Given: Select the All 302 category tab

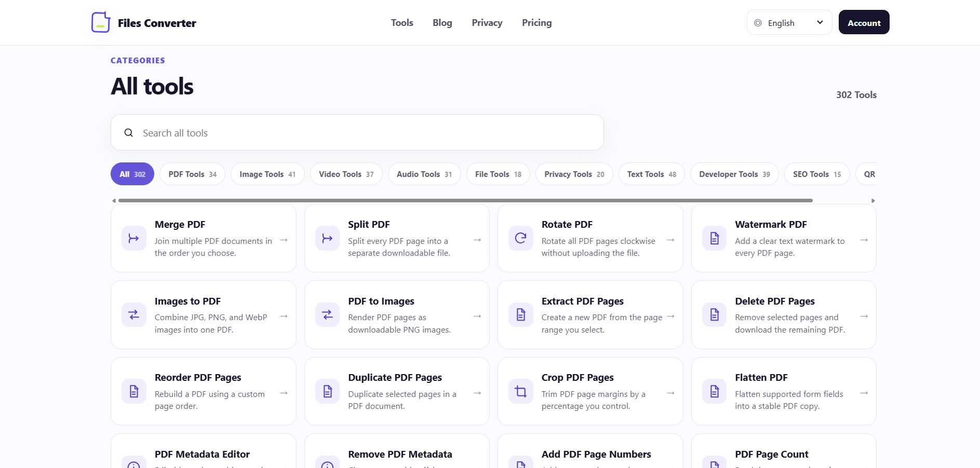Looking at the screenshot, I should coord(132,174).
